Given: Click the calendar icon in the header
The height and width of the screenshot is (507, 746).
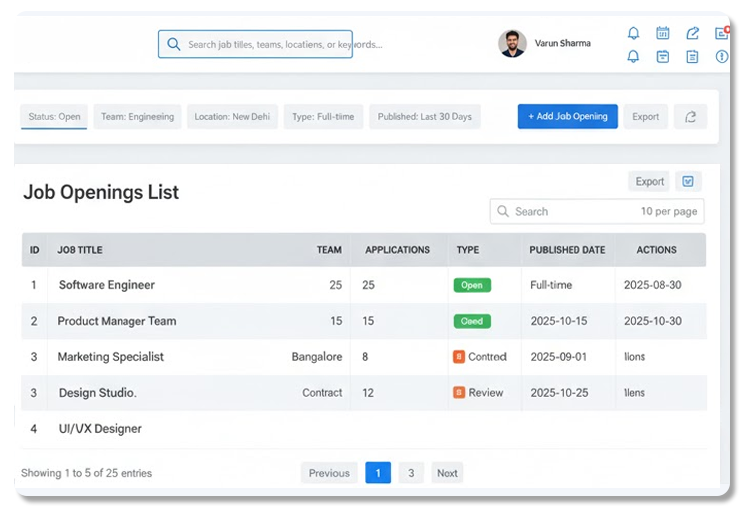Looking at the screenshot, I should coord(662,33).
